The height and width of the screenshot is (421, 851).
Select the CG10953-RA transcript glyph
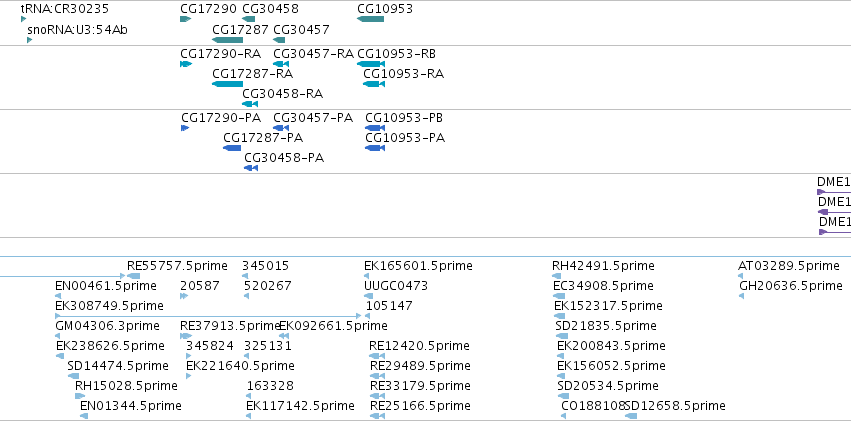point(374,84)
